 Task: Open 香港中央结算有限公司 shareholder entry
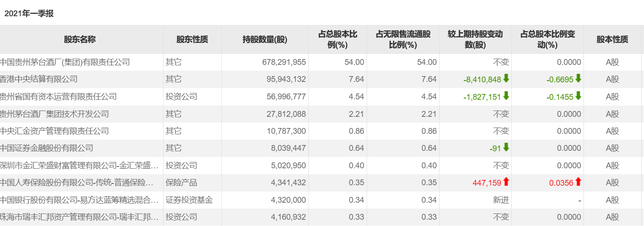tap(39, 79)
